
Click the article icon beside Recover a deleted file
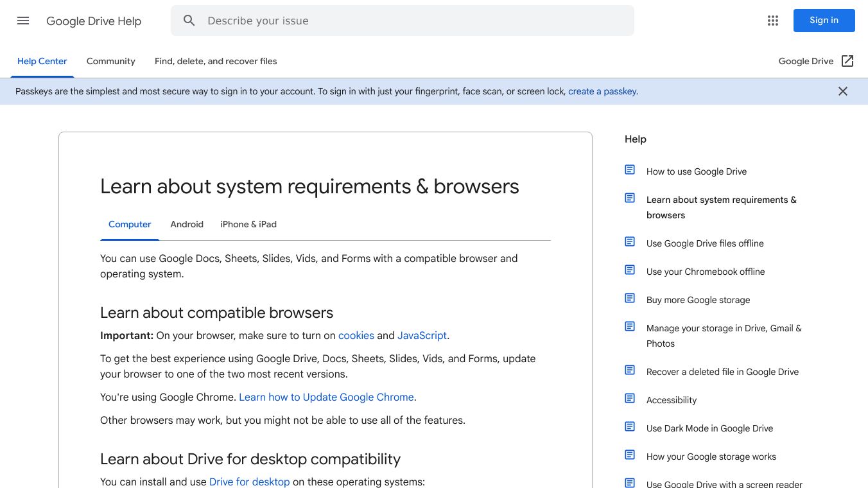pyautogui.click(x=630, y=370)
